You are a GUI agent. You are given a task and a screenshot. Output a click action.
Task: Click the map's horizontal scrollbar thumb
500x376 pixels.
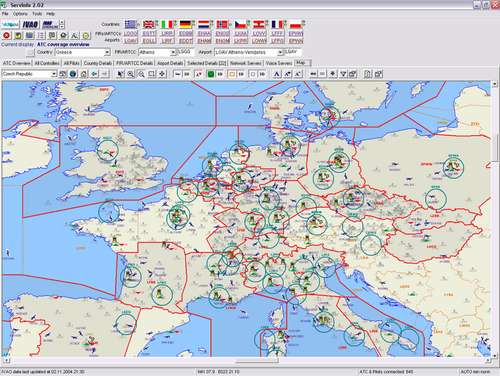pos(257,361)
